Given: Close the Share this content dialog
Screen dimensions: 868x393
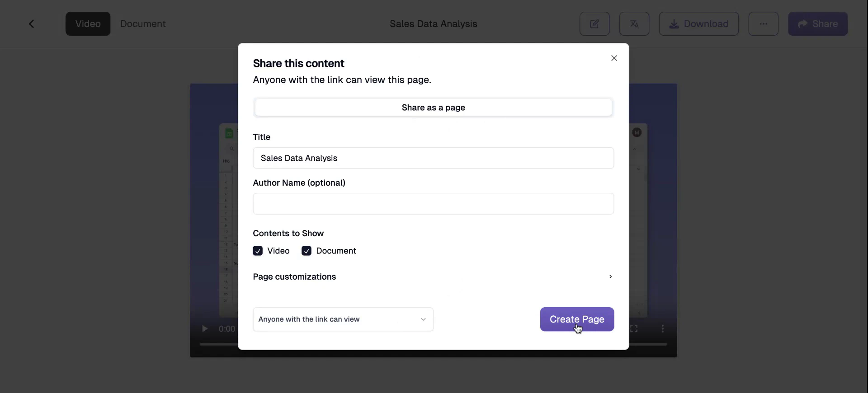Looking at the screenshot, I should click(x=614, y=58).
